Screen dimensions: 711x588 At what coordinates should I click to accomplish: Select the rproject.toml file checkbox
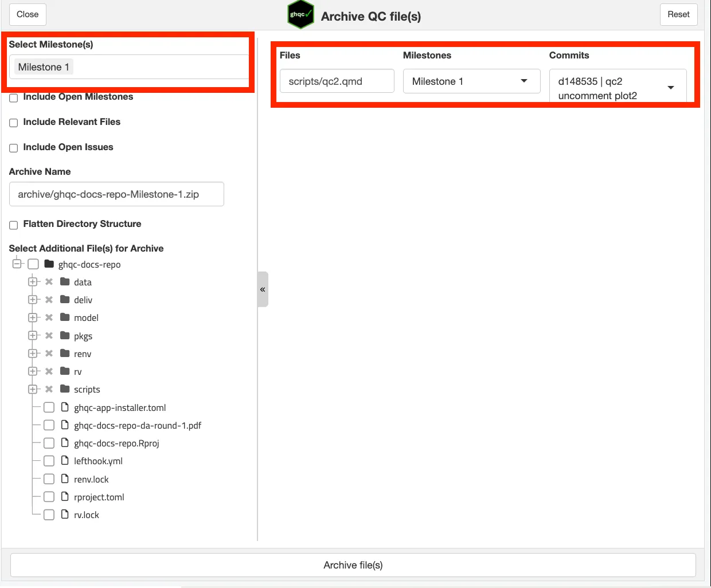(49, 497)
